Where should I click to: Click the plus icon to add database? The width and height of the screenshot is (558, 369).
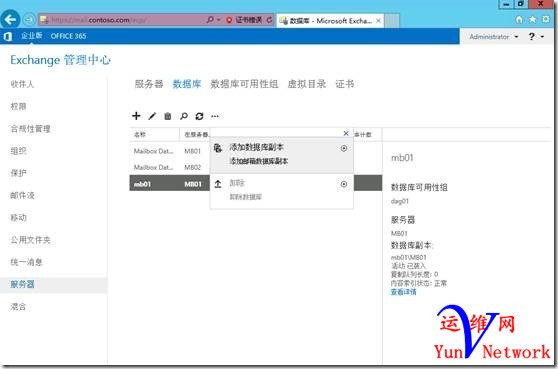click(x=136, y=116)
